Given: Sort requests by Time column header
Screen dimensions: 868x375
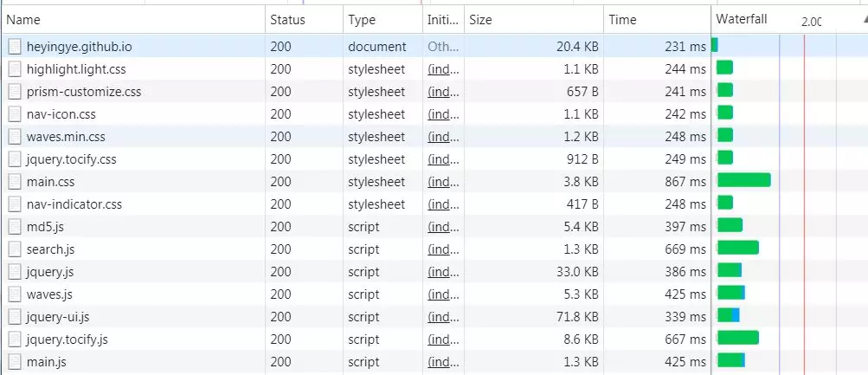Looking at the screenshot, I should click(x=656, y=20).
